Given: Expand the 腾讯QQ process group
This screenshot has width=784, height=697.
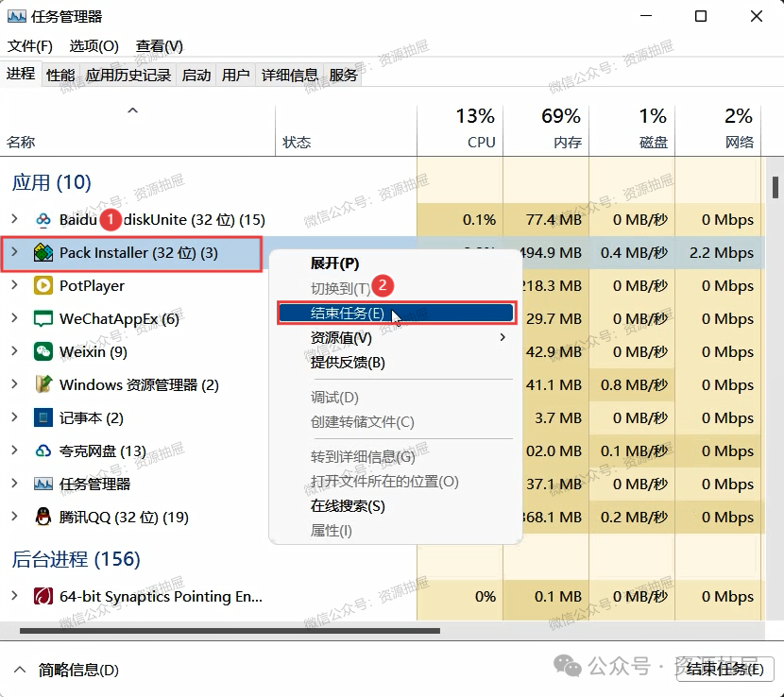Looking at the screenshot, I should (x=14, y=516).
